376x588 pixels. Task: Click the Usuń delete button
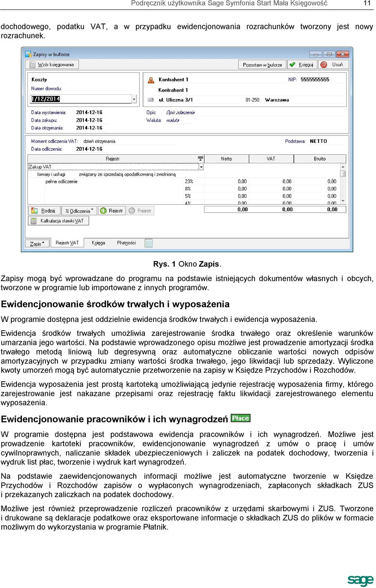pos(333,65)
